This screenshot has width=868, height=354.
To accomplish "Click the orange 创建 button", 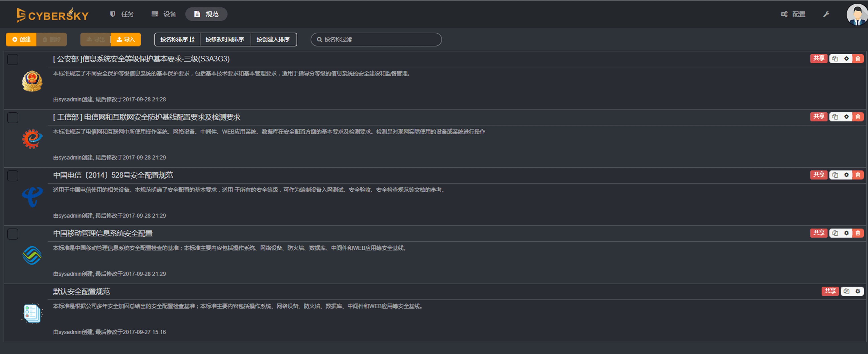I will (21, 39).
